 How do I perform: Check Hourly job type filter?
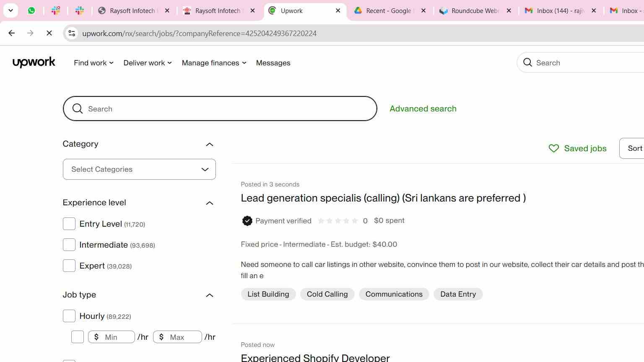point(69,316)
